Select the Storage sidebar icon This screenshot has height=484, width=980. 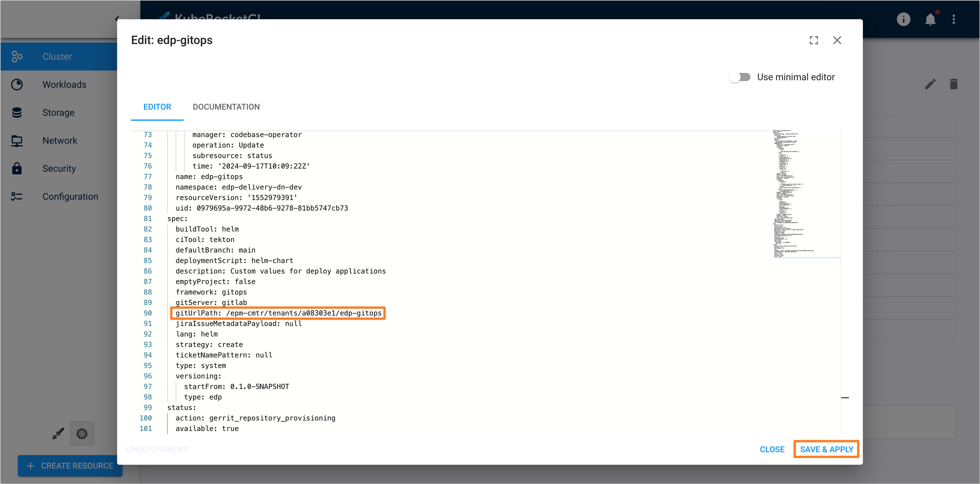click(17, 112)
